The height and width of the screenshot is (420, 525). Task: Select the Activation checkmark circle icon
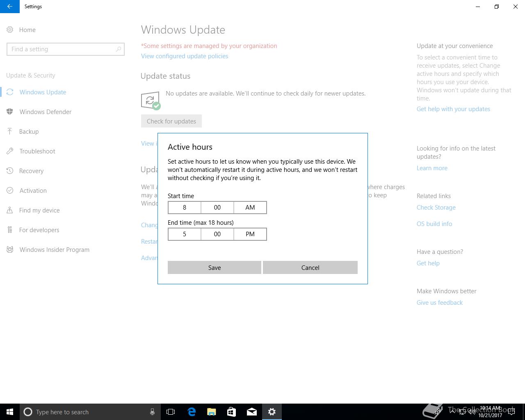point(10,191)
